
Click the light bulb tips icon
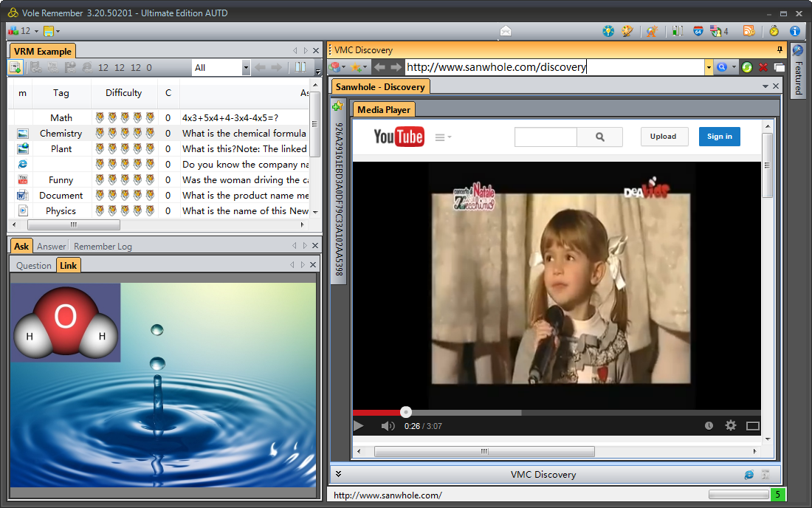[x=608, y=31]
